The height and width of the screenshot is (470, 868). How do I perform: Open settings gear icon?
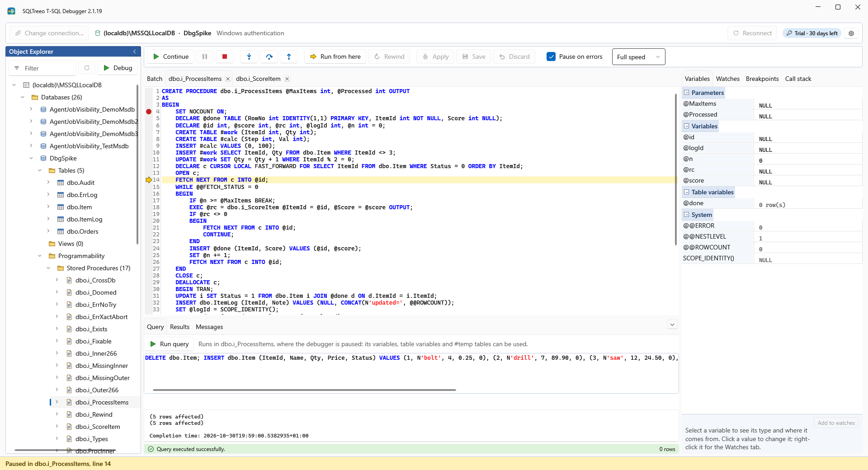(x=851, y=33)
